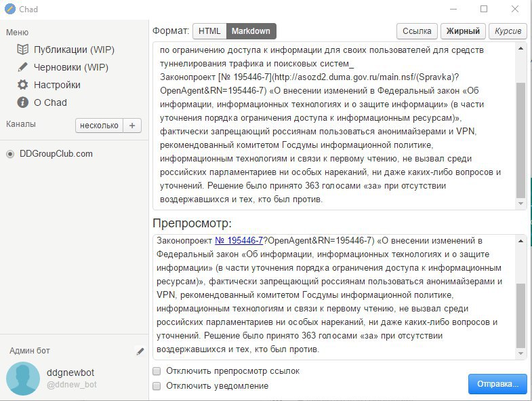This screenshot has height=401, width=532.
Task: Click the ddgnewbot avatar picture
Action: [22, 378]
